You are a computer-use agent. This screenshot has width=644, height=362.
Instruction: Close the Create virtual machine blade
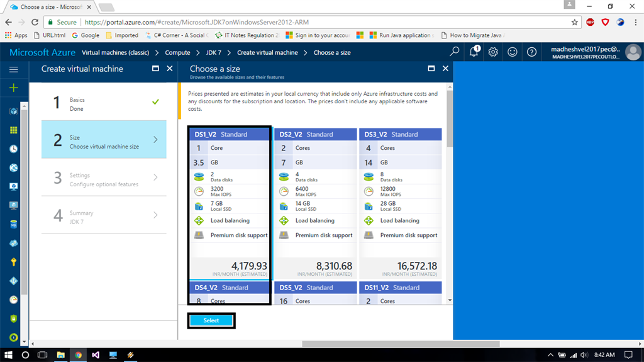click(x=170, y=69)
